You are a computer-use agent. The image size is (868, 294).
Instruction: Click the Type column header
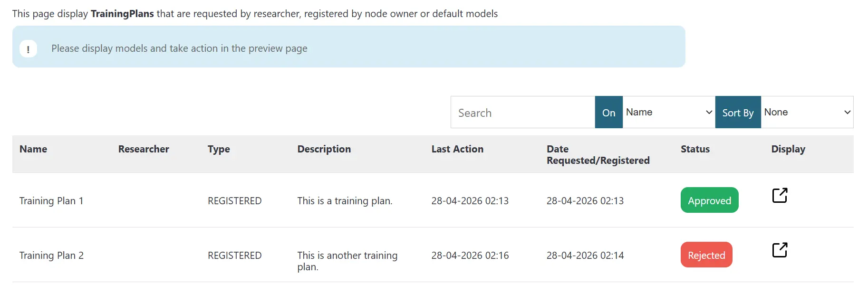click(x=219, y=149)
